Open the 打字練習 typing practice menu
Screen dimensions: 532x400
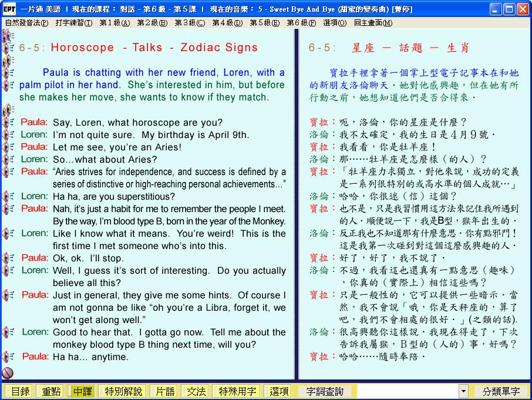click(73, 23)
